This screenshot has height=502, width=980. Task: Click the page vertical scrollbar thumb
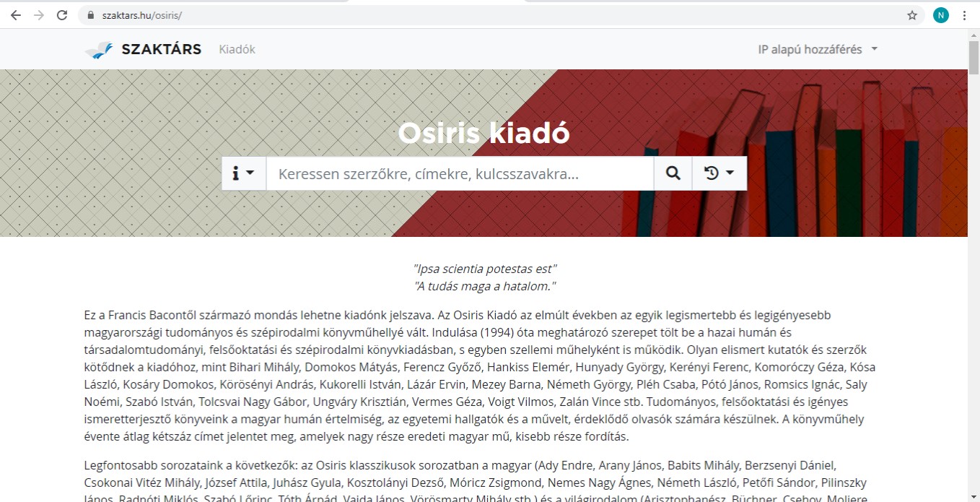[974, 57]
